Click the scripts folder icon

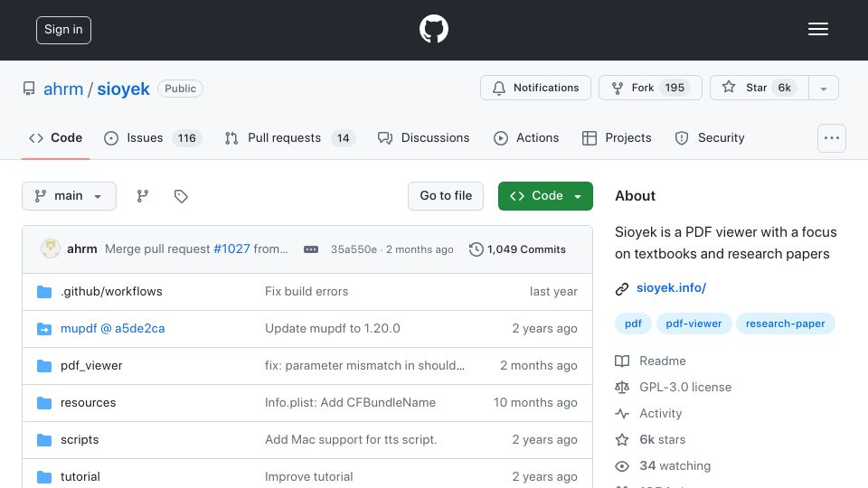coord(44,440)
